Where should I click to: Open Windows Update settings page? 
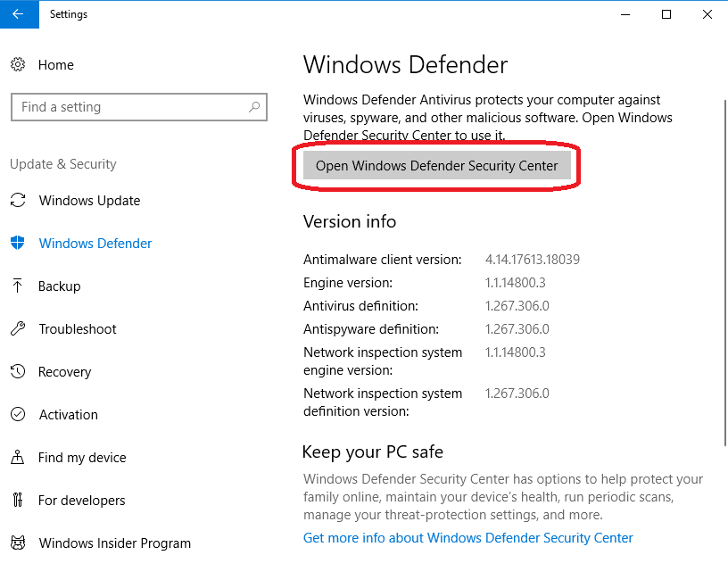(89, 201)
